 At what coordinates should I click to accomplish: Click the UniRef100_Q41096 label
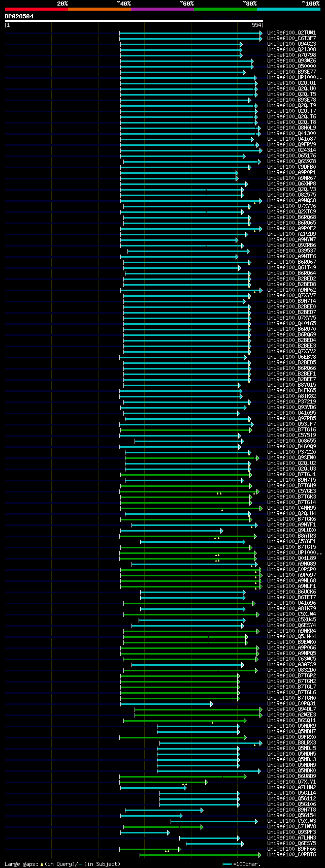click(x=291, y=603)
